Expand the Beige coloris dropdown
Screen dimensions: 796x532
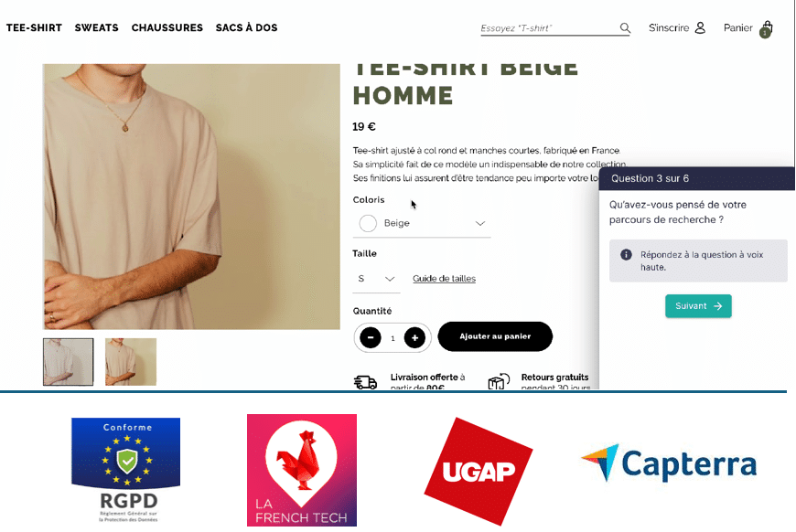pyautogui.click(x=422, y=223)
